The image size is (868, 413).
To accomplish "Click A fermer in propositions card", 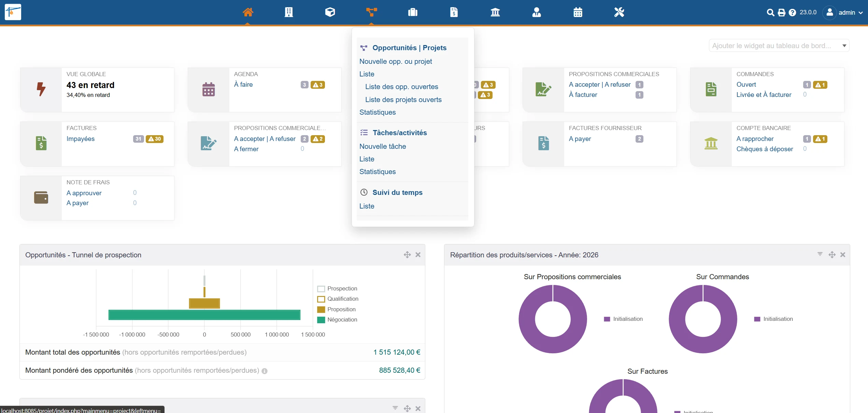I will 246,149.
